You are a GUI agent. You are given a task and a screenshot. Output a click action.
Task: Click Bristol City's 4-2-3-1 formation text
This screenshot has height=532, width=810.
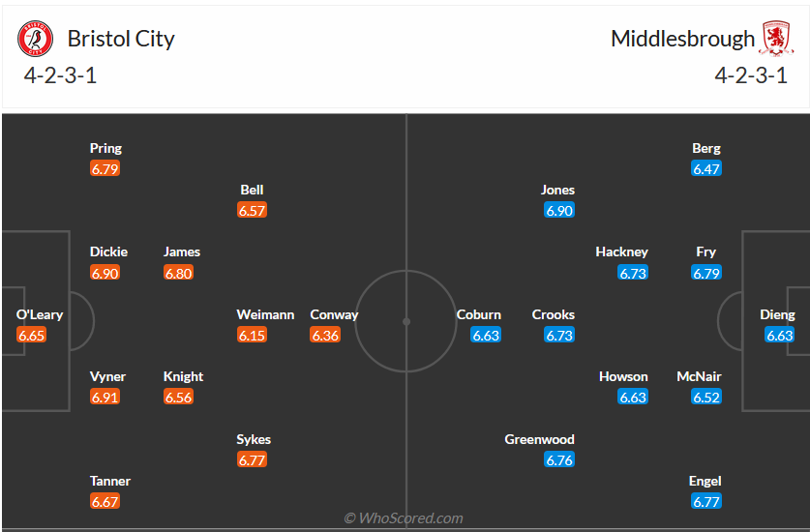[61, 75]
